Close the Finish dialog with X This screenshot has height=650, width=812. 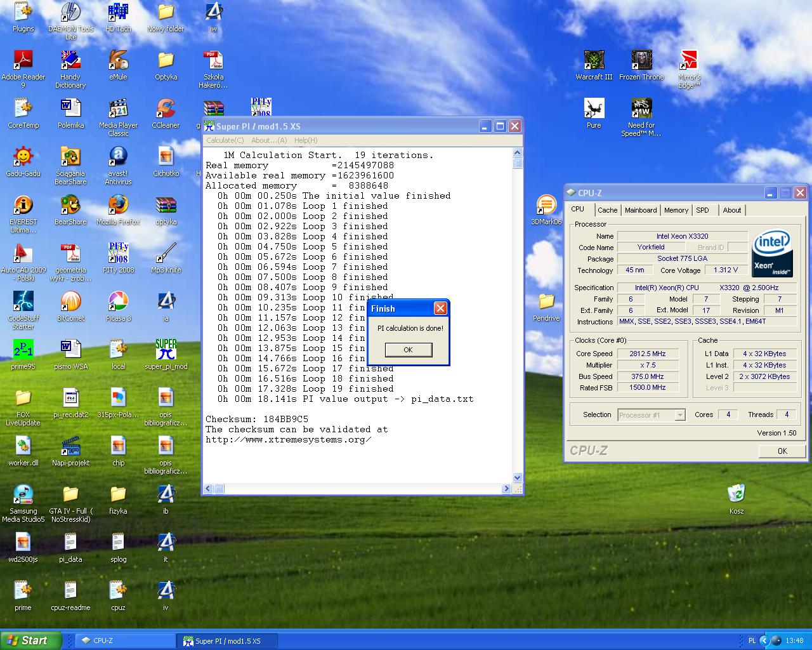pos(440,308)
